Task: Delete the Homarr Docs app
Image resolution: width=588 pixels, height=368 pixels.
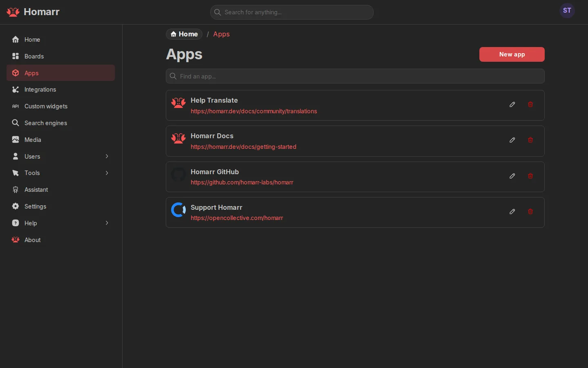Action: (530, 140)
